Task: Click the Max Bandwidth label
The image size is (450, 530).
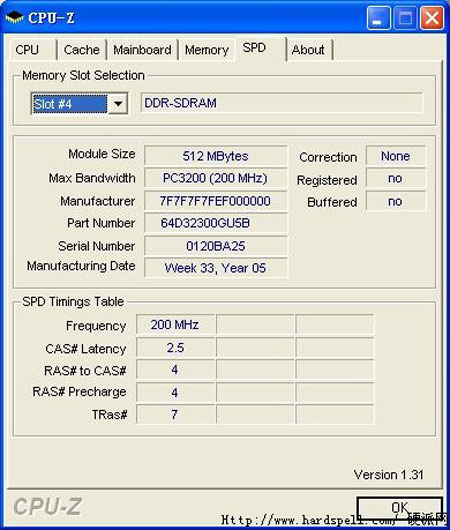Action: pos(92,178)
